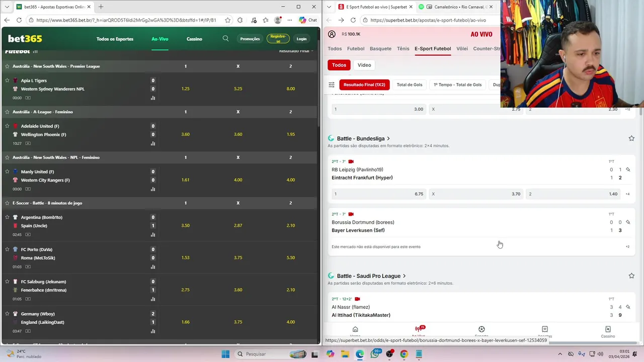Open stats chart for Apia L Tigers match
The width and height of the screenshot is (644, 362).
pos(153,98)
